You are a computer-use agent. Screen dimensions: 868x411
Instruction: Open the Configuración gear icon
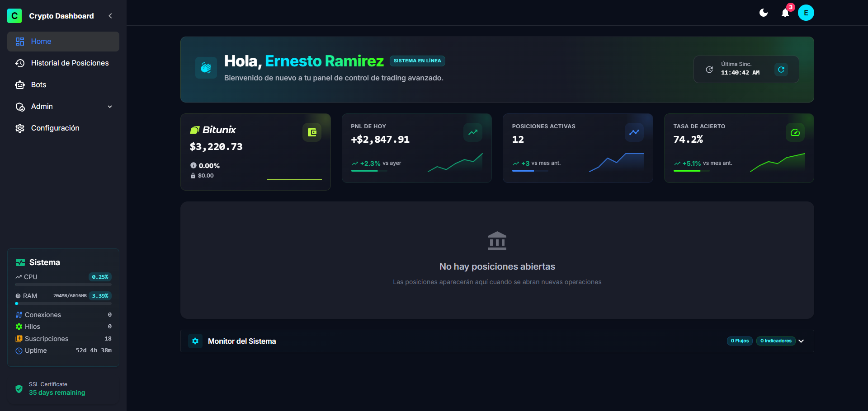click(x=19, y=128)
